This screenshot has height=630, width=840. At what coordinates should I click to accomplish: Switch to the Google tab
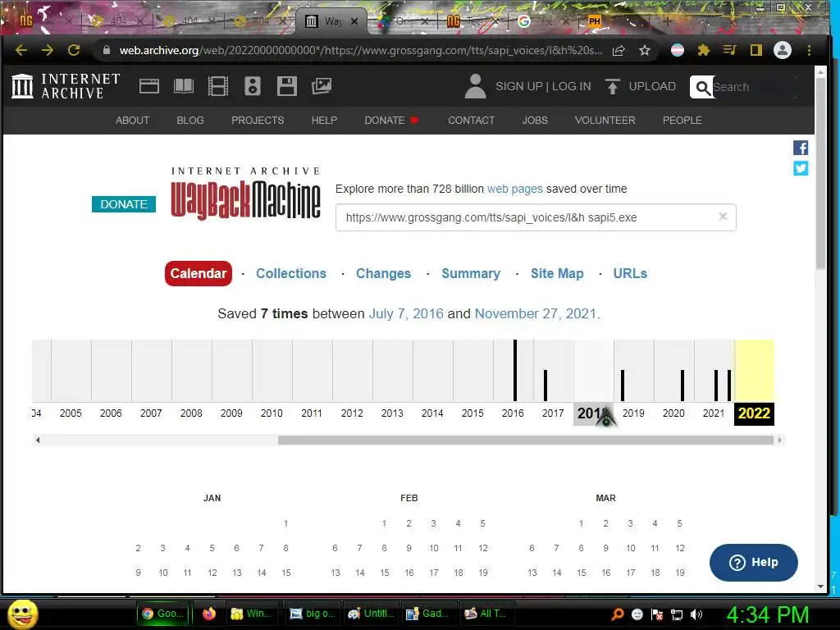pos(541,21)
